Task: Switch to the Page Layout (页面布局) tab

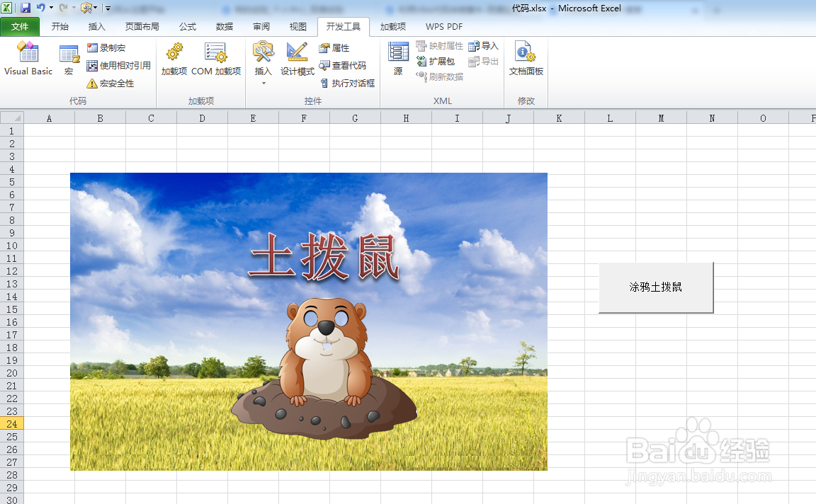Action: click(x=142, y=26)
